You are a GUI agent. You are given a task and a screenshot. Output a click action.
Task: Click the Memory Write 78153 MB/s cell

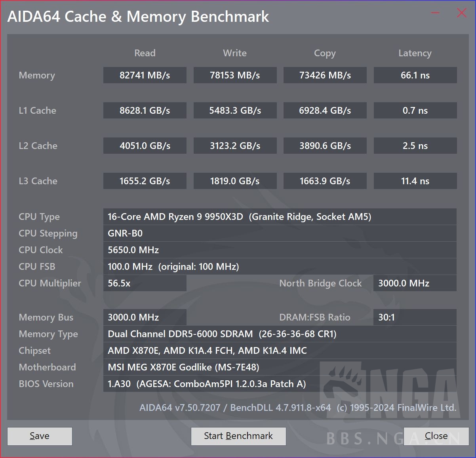tap(235, 75)
